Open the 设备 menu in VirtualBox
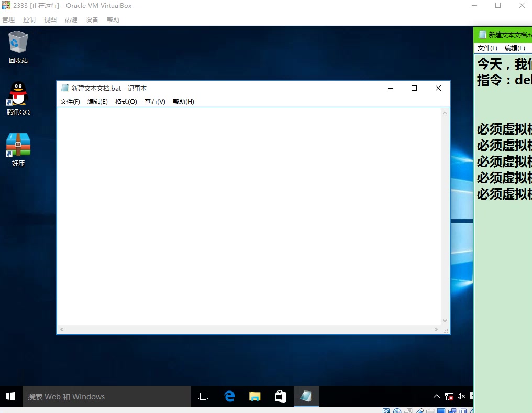 click(92, 19)
